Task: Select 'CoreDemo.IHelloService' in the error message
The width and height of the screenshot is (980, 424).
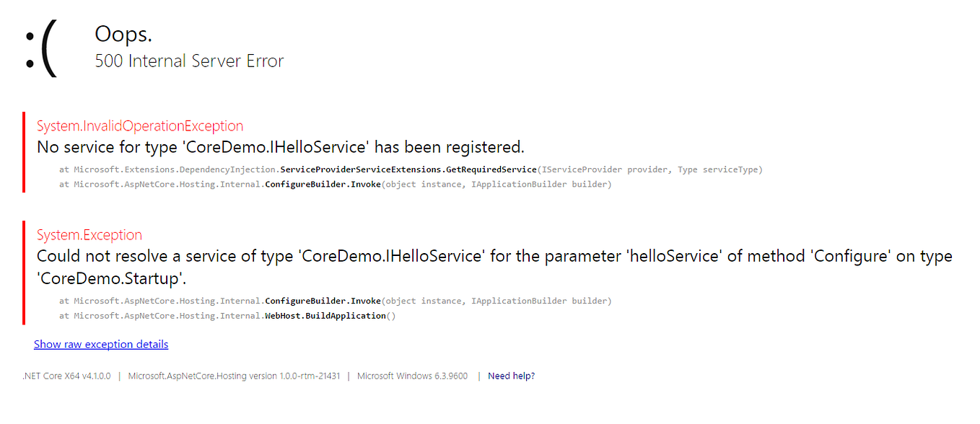Action: pyautogui.click(x=271, y=146)
